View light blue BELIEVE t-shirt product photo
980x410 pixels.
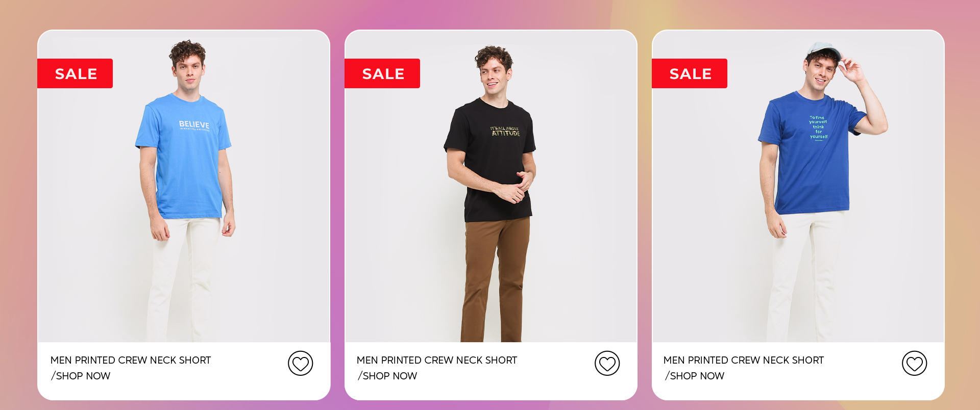click(x=184, y=186)
